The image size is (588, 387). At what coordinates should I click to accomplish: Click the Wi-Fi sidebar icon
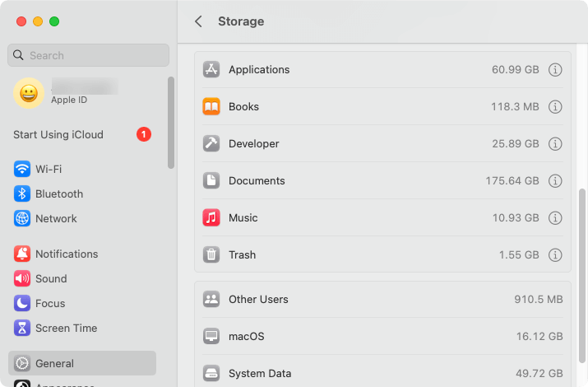point(22,169)
